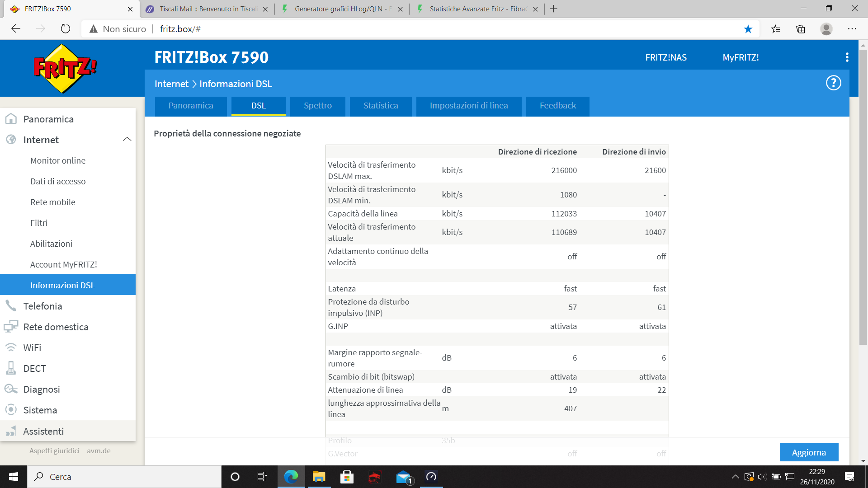Select the DSL tab
This screenshot has height=488, width=868.
259,106
